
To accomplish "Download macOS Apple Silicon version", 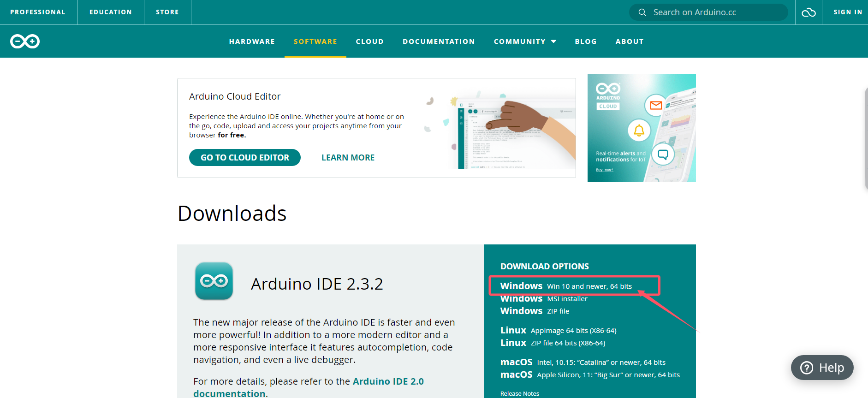I will point(590,374).
